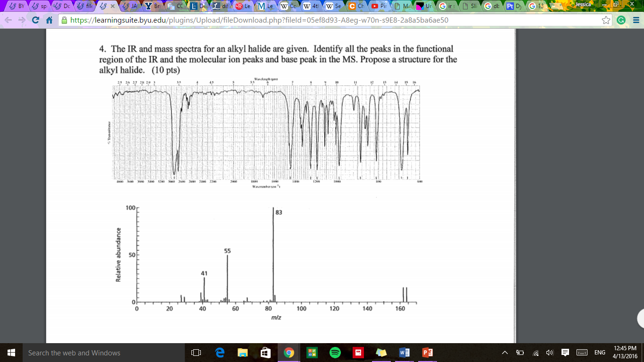
Task: Click the volume speaker tray icon
Action: coord(550,353)
